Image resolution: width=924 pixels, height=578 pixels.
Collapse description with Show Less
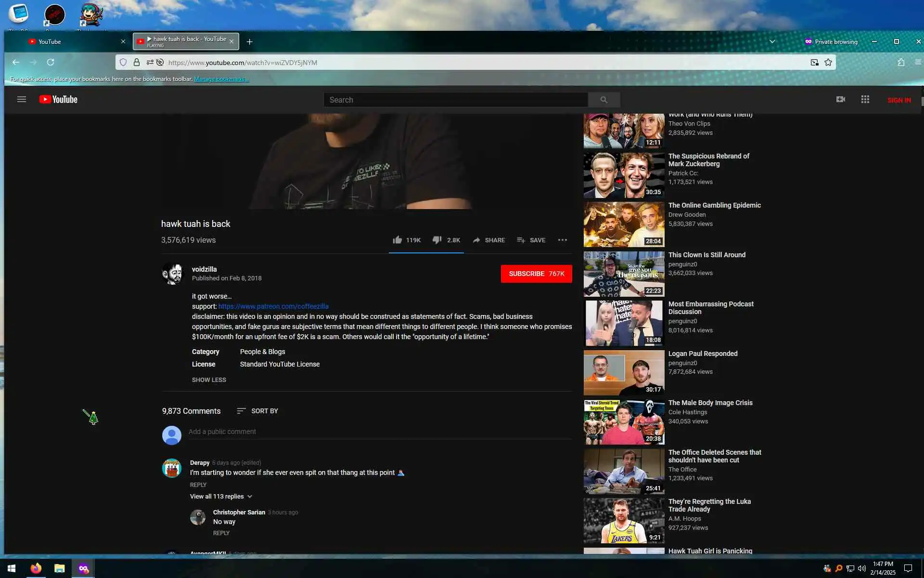pos(209,380)
